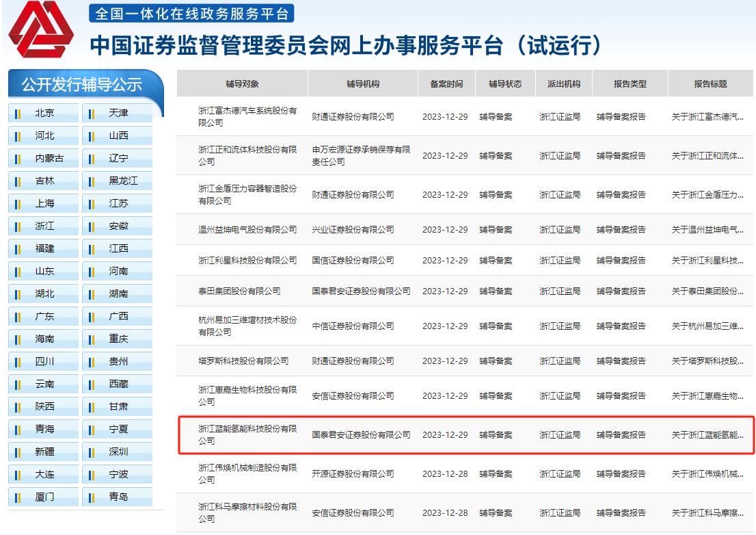Click 申万宏源证券承销保荐有限责任公司 cell
This screenshot has height=535, width=756.
pos(361,156)
